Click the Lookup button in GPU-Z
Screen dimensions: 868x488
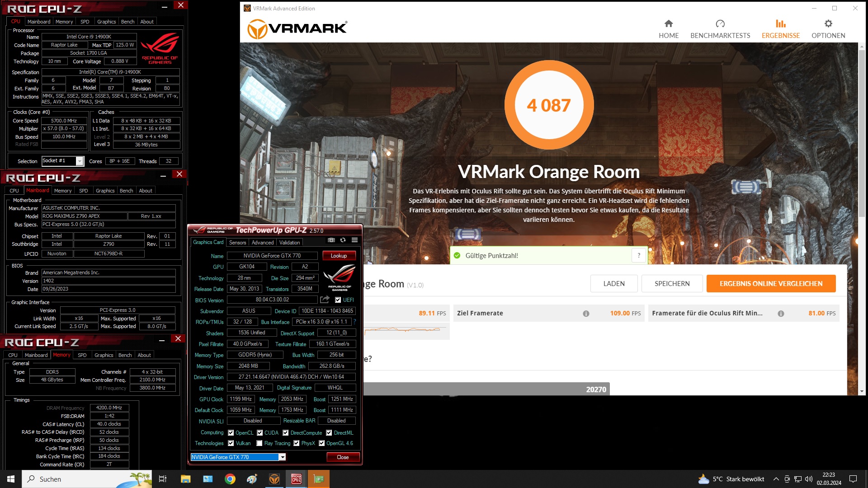[339, 256]
